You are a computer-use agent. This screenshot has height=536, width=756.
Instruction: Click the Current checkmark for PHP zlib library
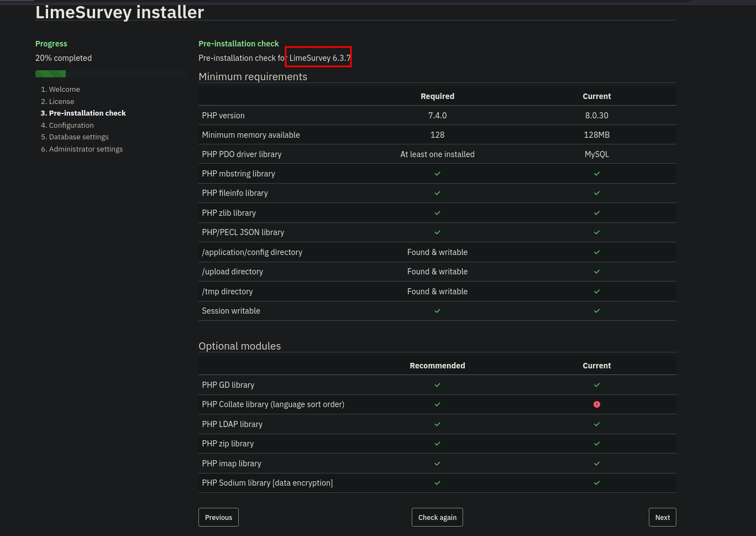coord(597,213)
